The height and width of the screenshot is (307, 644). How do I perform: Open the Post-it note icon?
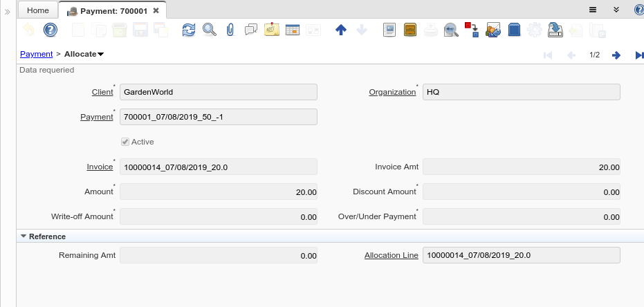(x=272, y=30)
